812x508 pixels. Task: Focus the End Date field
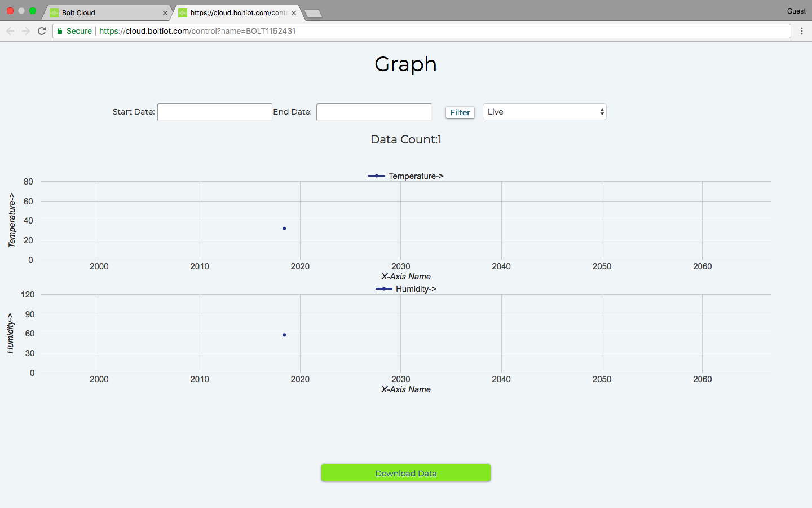pos(374,112)
